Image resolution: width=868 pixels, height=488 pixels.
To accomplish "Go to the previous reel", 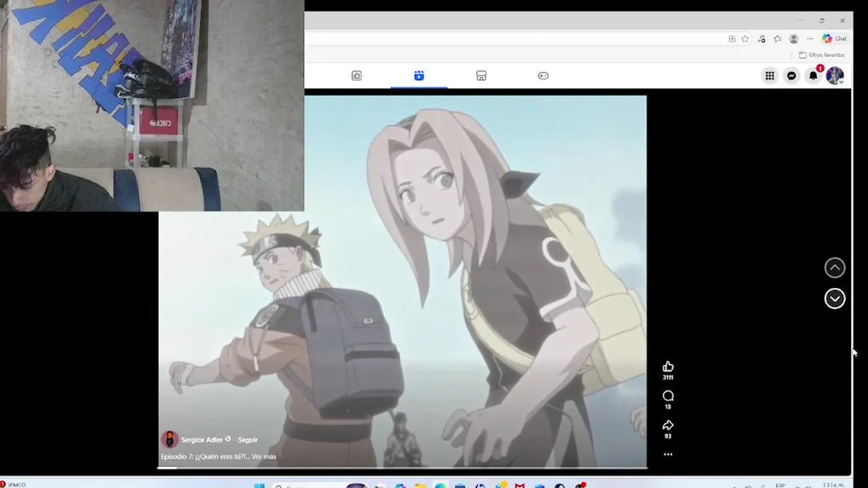I will [835, 268].
